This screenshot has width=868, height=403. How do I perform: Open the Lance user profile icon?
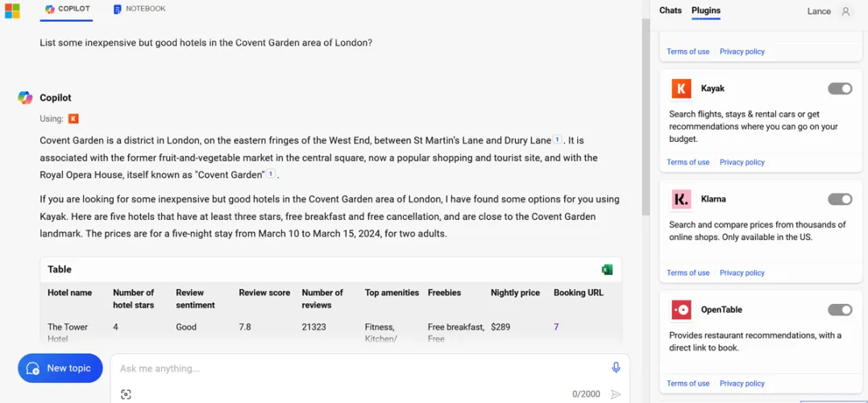[x=845, y=11]
